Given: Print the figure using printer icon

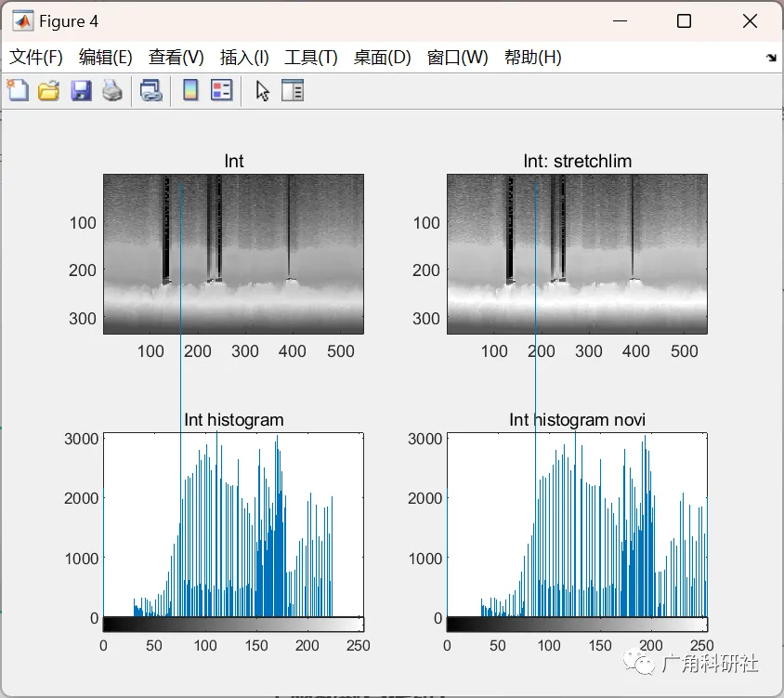Looking at the screenshot, I should click(x=112, y=91).
